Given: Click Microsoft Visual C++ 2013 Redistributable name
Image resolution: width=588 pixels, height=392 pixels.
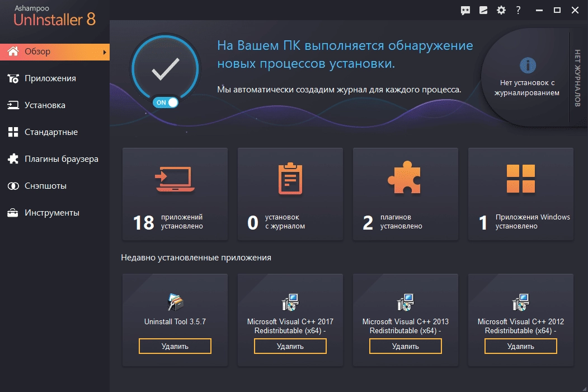Looking at the screenshot, I should point(406,326).
